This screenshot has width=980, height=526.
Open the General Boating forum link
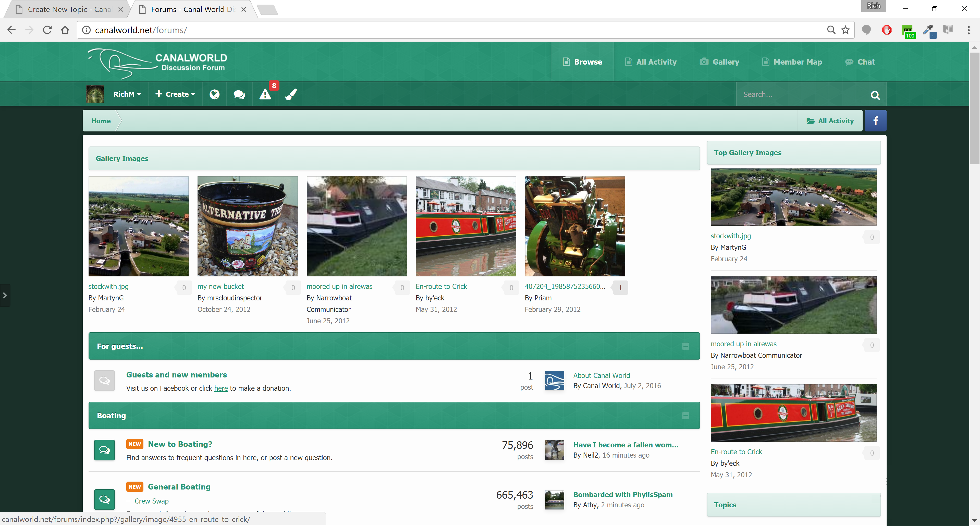tap(179, 486)
